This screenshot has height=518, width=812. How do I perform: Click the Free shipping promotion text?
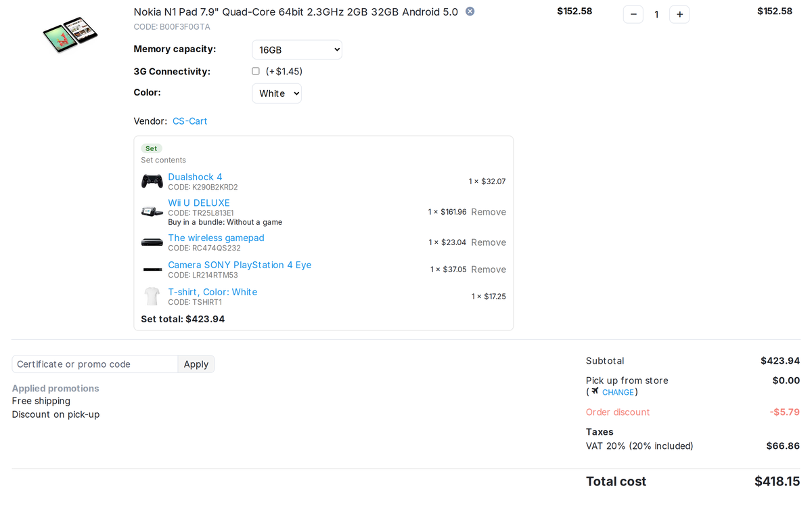[41, 401]
